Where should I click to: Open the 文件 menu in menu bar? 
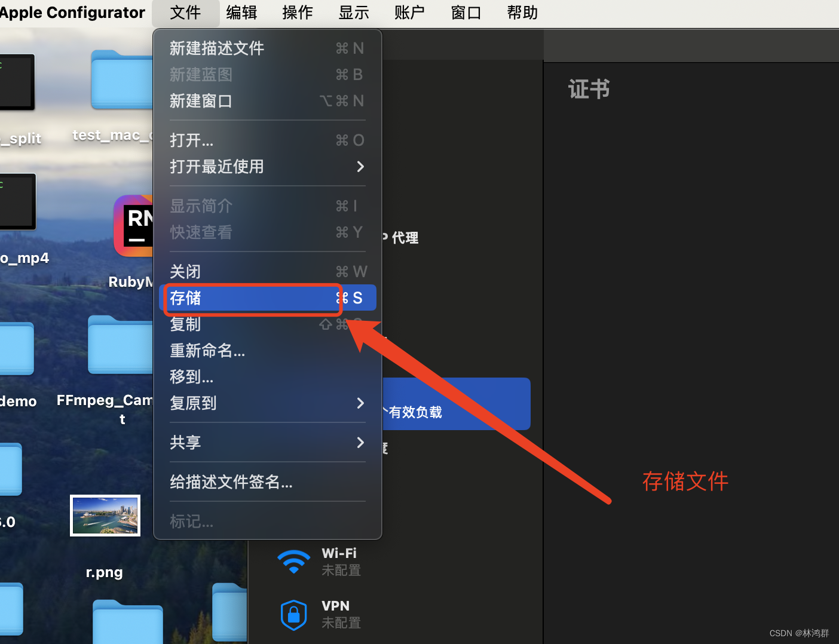pyautogui.click(x=185, y=13)
